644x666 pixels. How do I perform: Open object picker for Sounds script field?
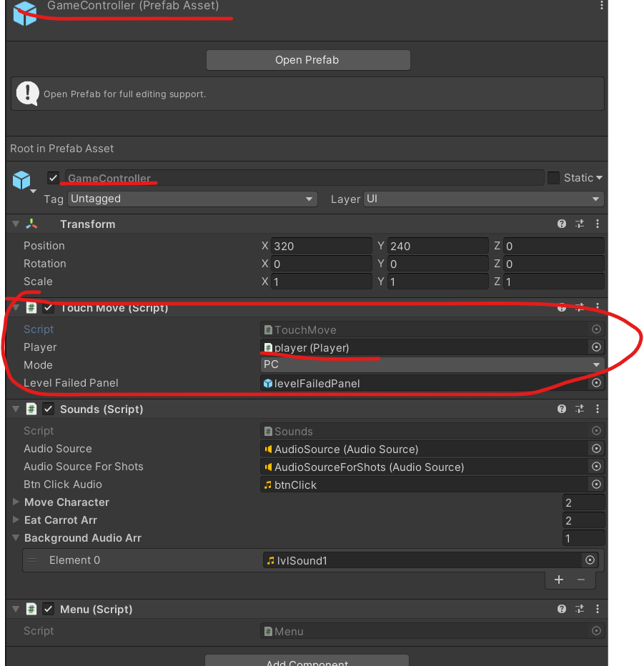click(x=596, y=431)
